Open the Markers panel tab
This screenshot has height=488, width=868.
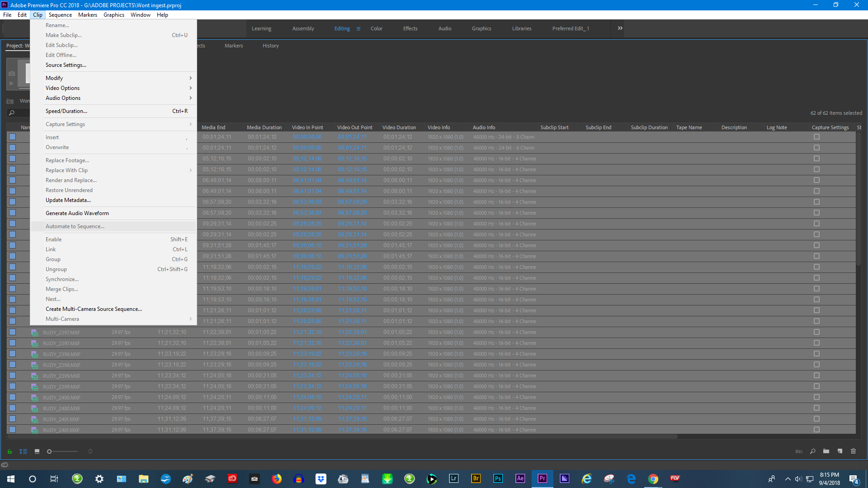coord(234,46)
